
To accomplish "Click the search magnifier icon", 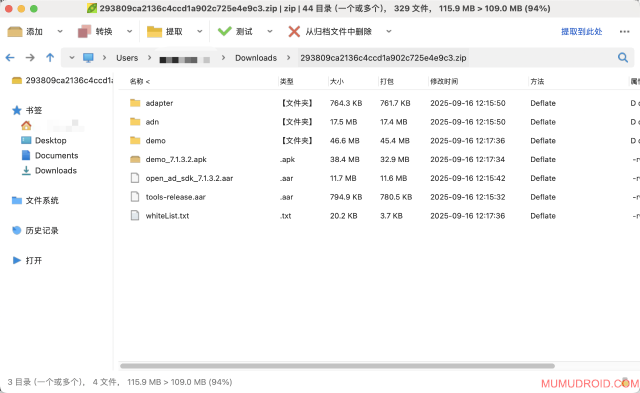I will (623, 58).
